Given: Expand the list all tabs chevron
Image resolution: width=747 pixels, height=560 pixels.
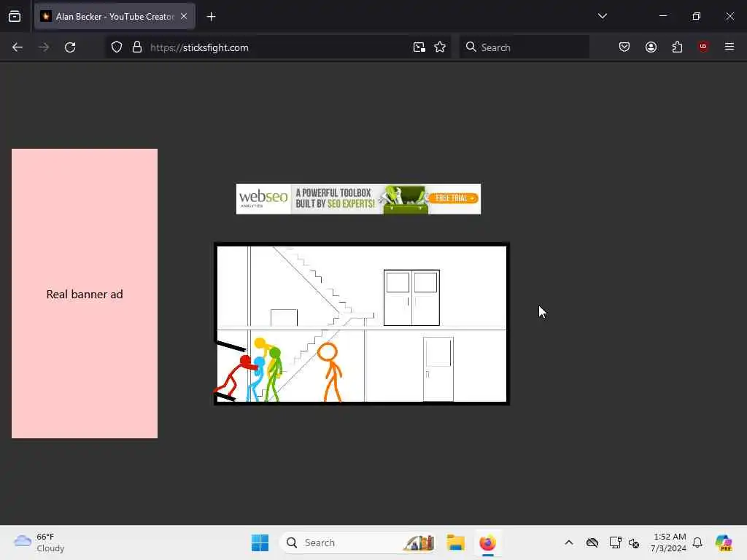Looking at the screenshot, I should tap(602, 16).
